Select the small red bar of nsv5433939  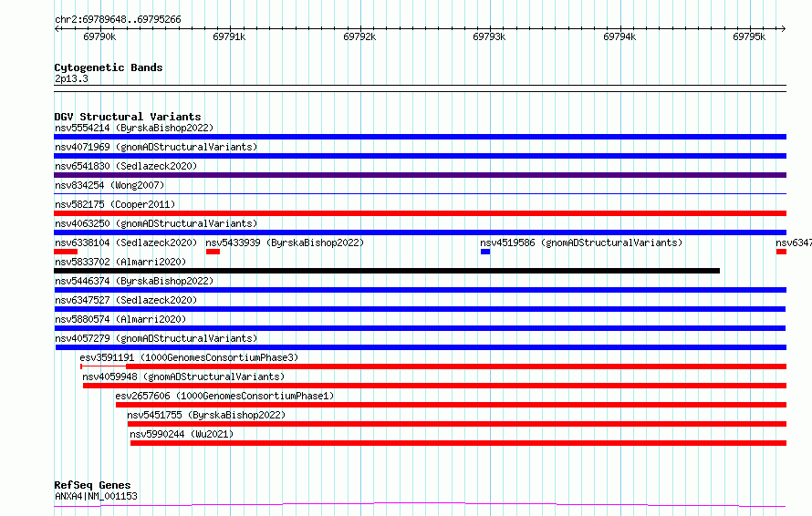coord(213,252)
